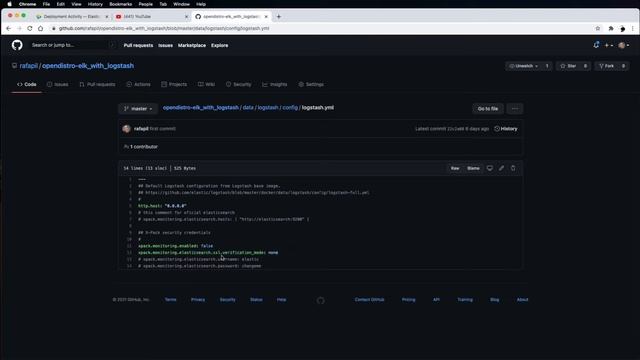
Task: Open Blame view
Action: click(x=473, y=168)
